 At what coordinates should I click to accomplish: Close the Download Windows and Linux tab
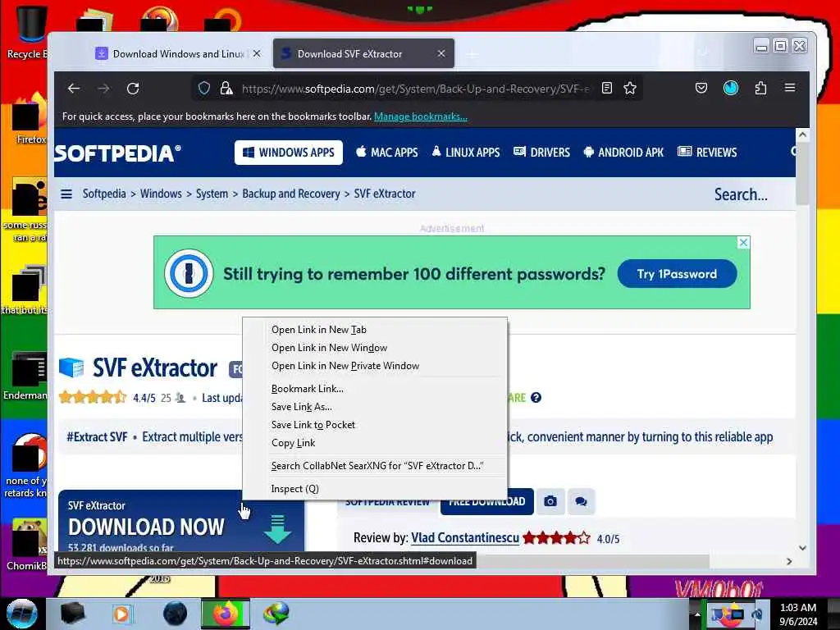(x=257, y=53)
